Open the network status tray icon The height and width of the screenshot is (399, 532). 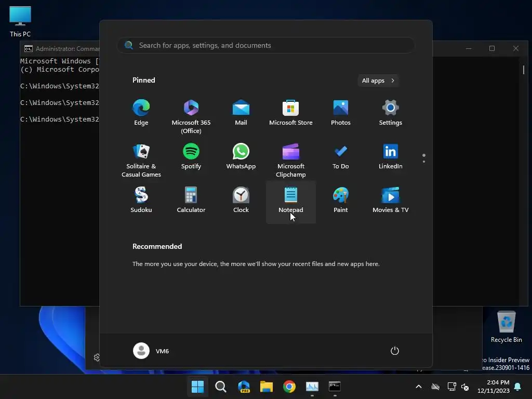tap(451, 387)
